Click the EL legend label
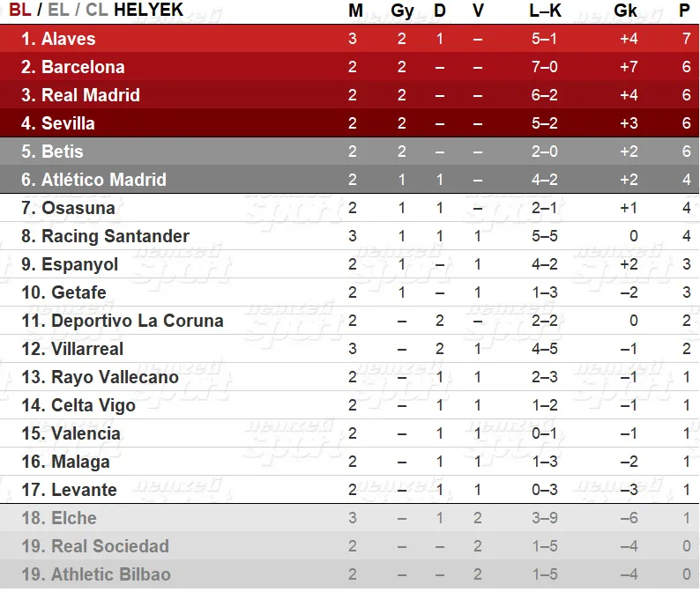Image resolution: width=700 pixels, height=592 pixels. (x=58, y=10)
